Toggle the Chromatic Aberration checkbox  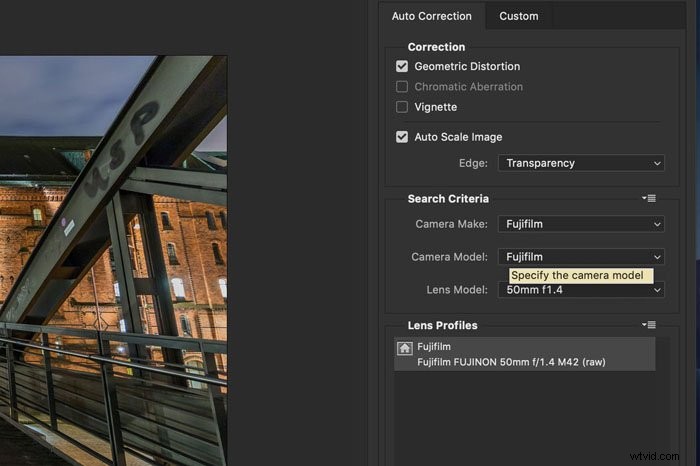click(402, 87)
